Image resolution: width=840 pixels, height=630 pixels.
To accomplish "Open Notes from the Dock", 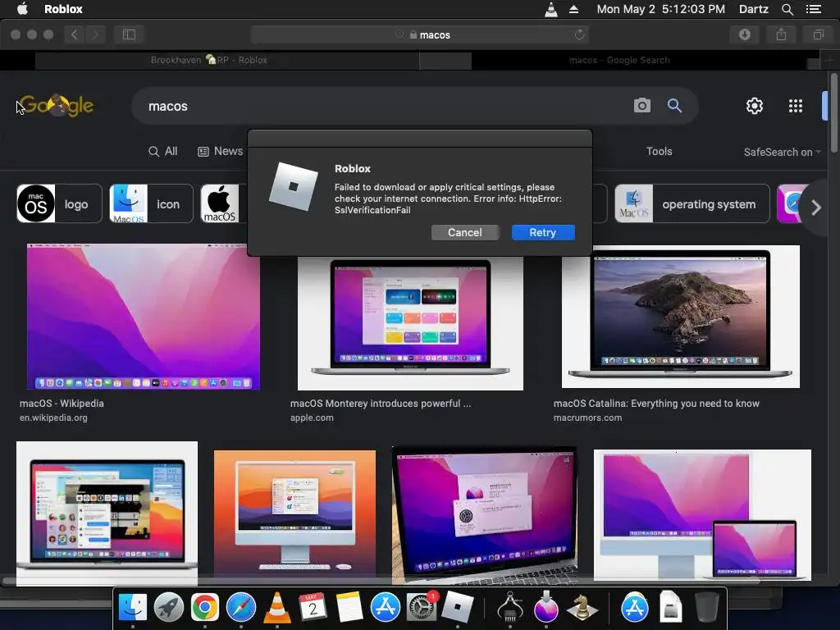I will 349,608.
